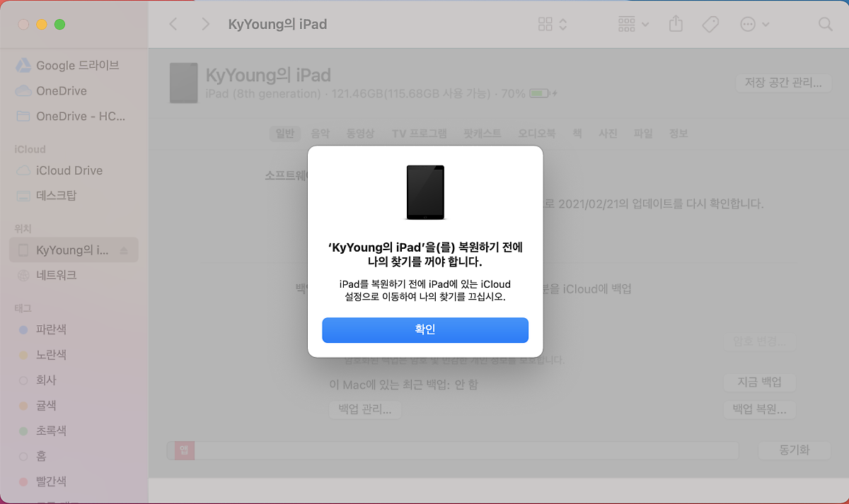Open the icon view switcher
This screenshot has width=849, height=504.
point(553,24)
